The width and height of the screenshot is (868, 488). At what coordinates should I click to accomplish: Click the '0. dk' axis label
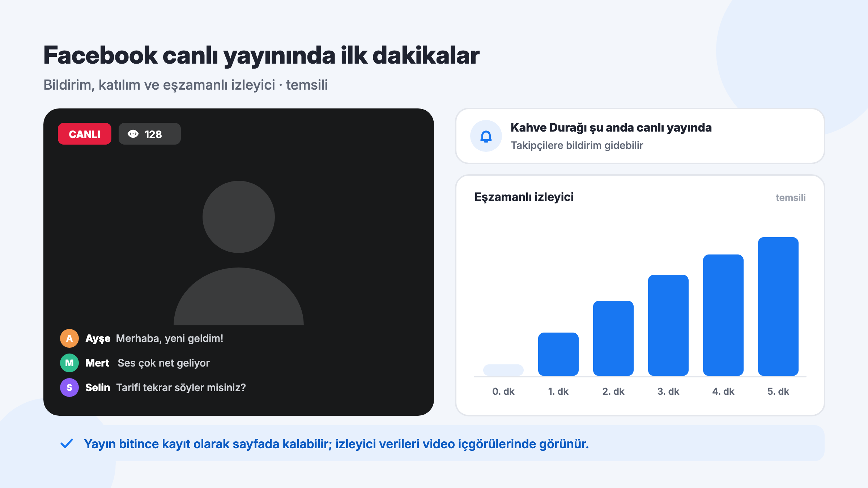pos(503,391)
